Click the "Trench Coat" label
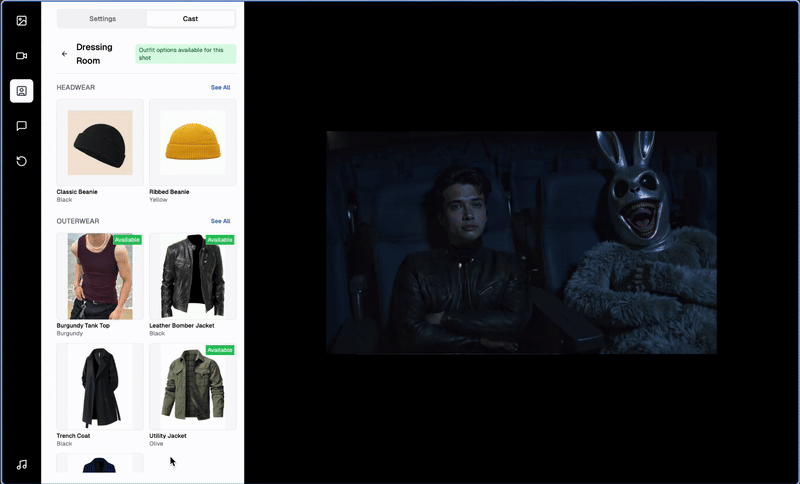Screen dimensions: 800x484 (x=73, y=436)
